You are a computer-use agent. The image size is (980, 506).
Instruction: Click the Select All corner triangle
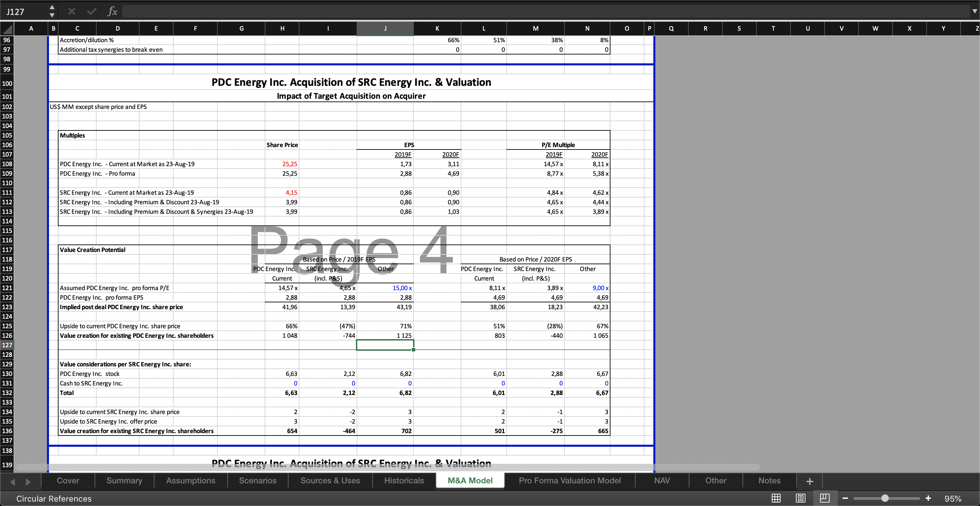point(7,29)
